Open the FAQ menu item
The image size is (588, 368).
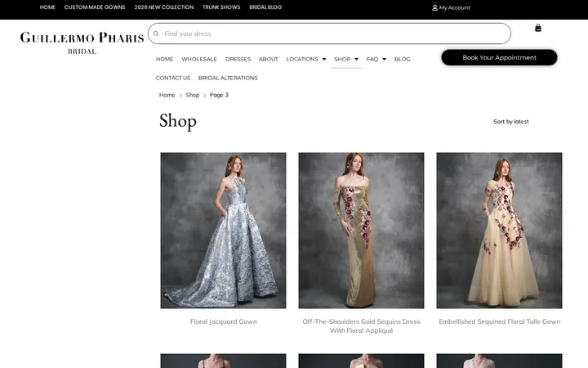(x=372, y=59)
